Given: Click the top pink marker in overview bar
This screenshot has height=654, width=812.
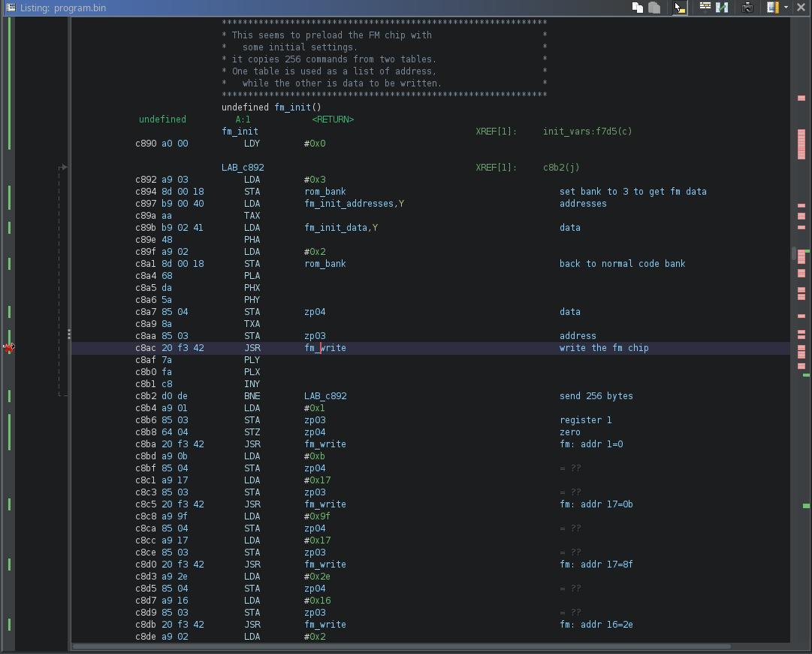Looking at the screenshot, I should coord(801,98).
